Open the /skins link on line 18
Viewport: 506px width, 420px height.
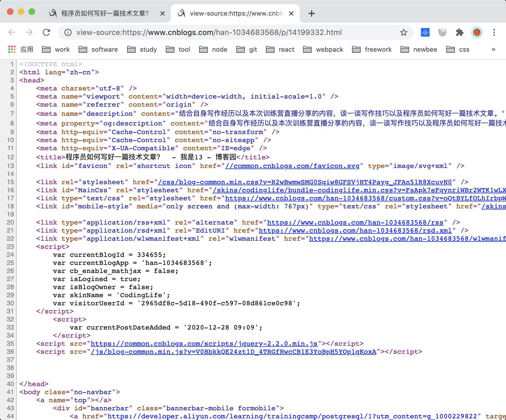[x=494, y=206]
